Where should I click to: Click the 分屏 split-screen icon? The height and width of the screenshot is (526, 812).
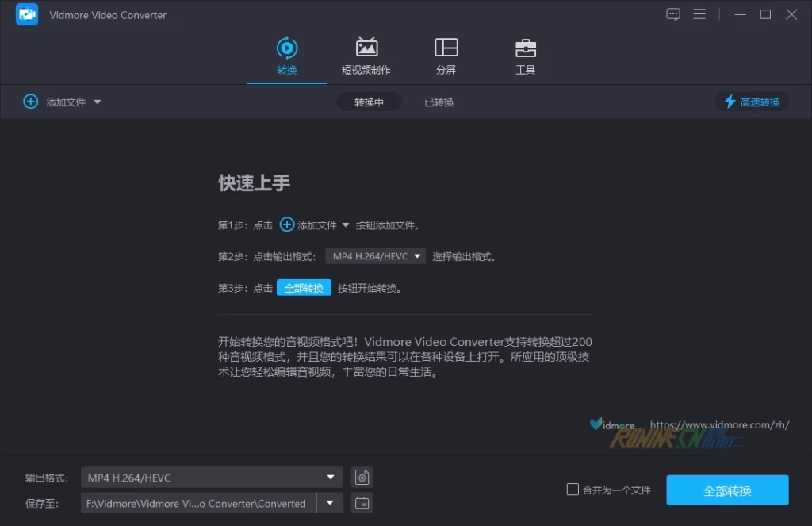tap(446, 48)
